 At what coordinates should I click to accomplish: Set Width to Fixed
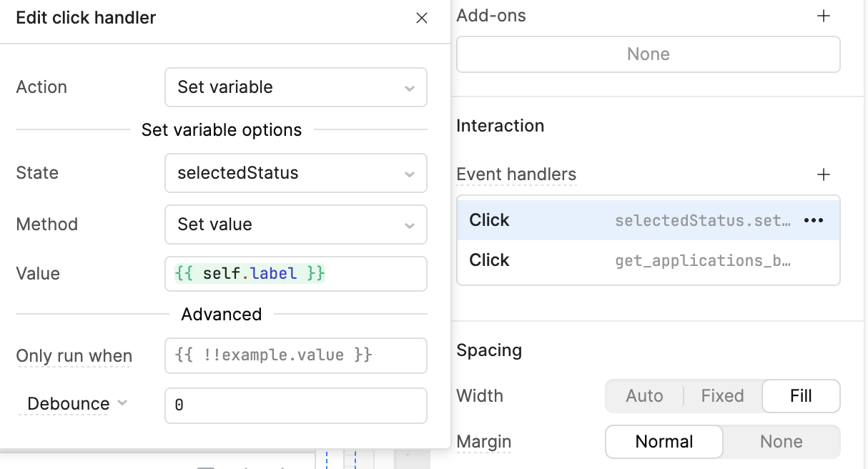[722, 396]
